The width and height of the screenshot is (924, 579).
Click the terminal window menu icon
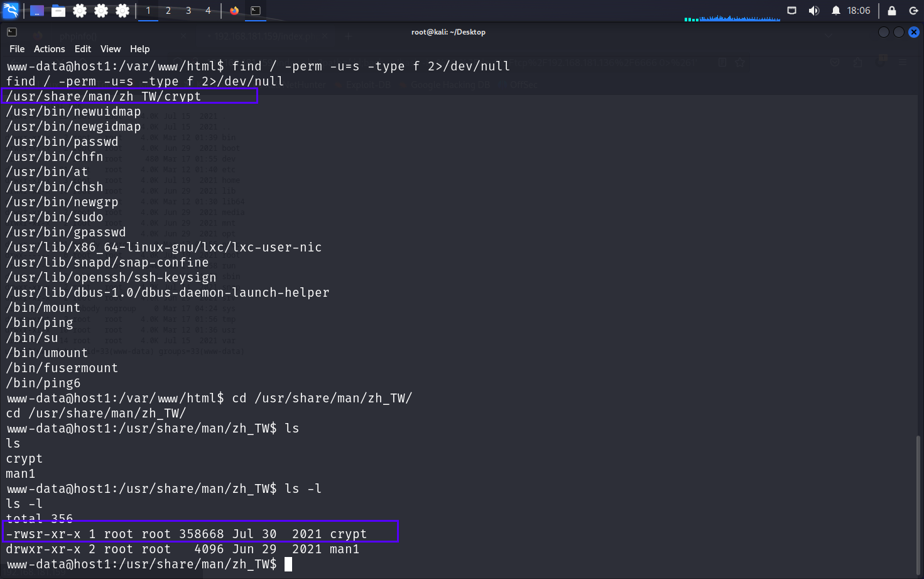[12, 32]
